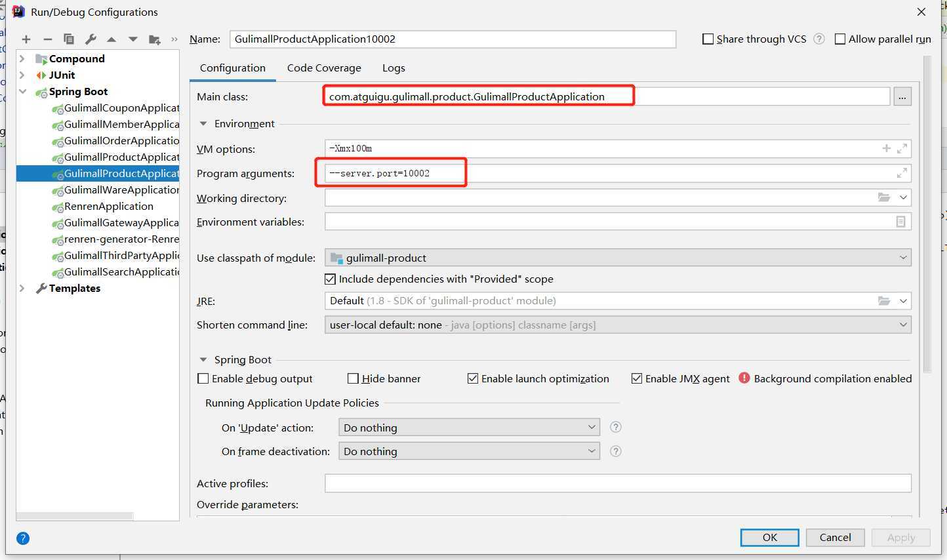Open the On frame deactivation dropdown
This screenshot has height=560, width=947.
click(469, 451)
